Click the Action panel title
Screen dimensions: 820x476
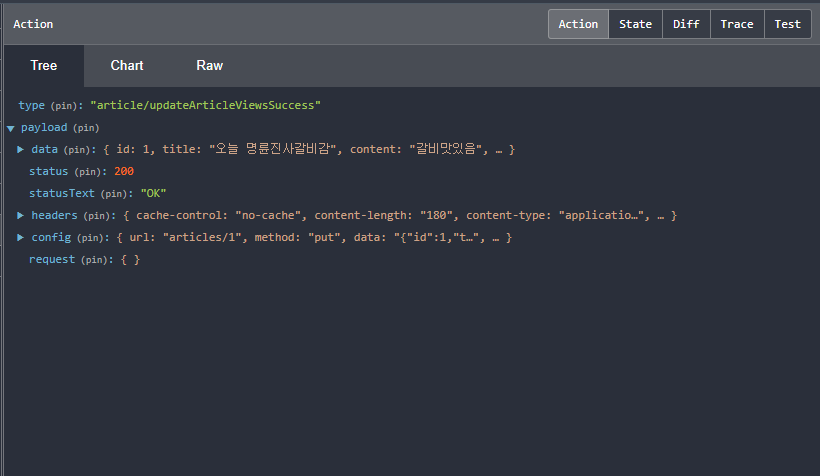[33, 24]
